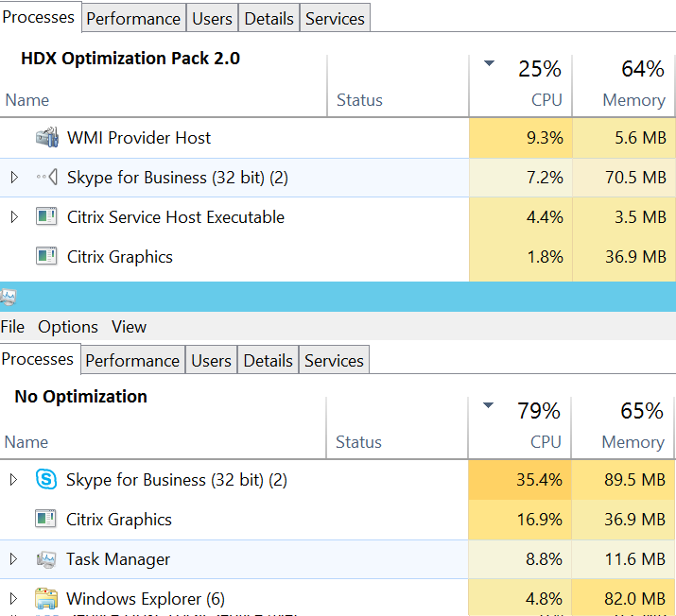
Task: Open Details tab in lower window
Action: click(x=269, y=361)
